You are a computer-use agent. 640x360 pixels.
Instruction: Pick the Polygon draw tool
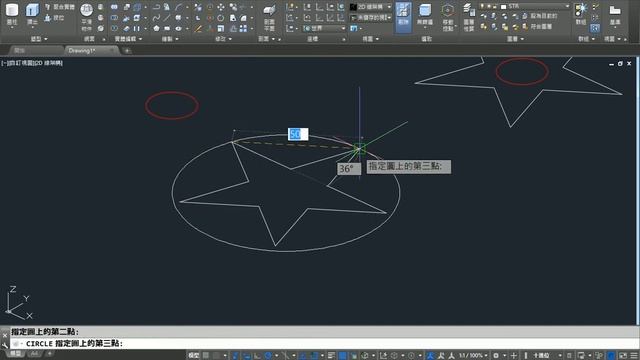click(x=156, y=29)
